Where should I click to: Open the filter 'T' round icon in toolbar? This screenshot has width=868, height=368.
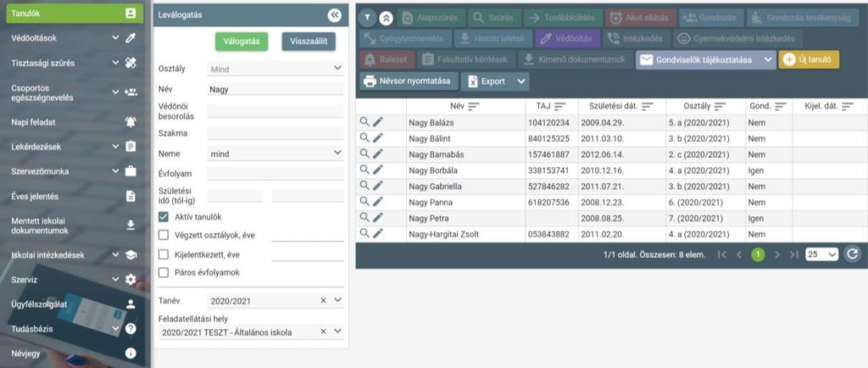[366, 18]
